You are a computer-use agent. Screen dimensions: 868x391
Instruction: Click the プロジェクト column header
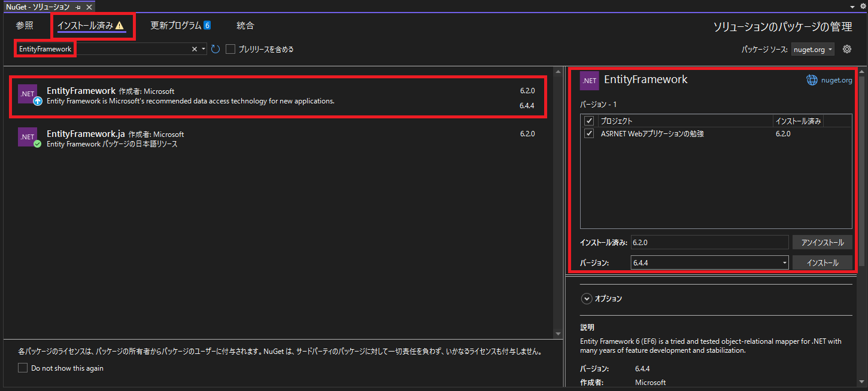click(x=685, y=121)
